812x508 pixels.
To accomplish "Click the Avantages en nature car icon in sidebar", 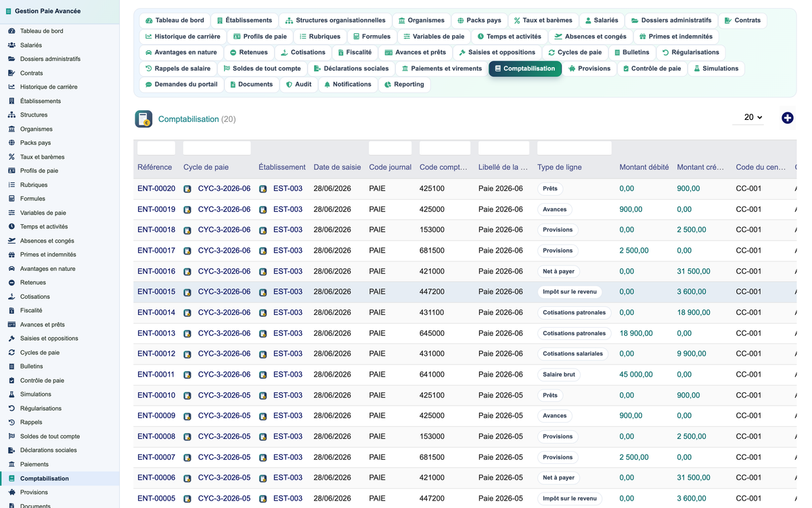I will (12, 269).
